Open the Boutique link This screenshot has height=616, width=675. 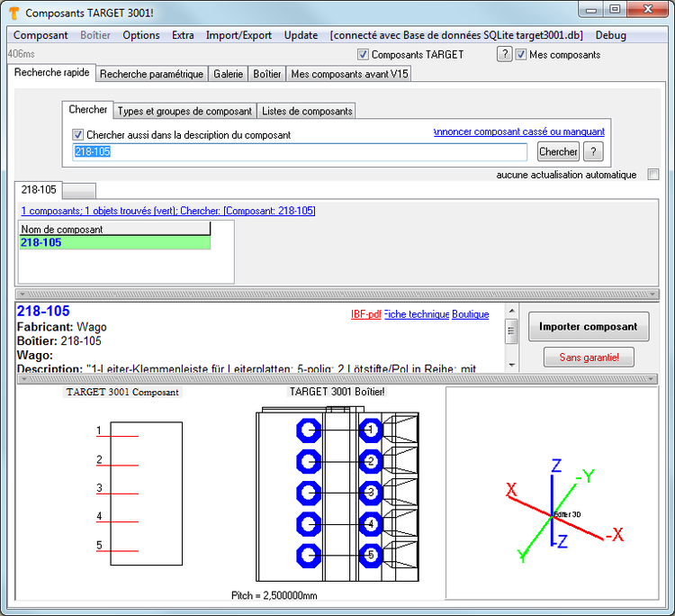pos(470,314)
